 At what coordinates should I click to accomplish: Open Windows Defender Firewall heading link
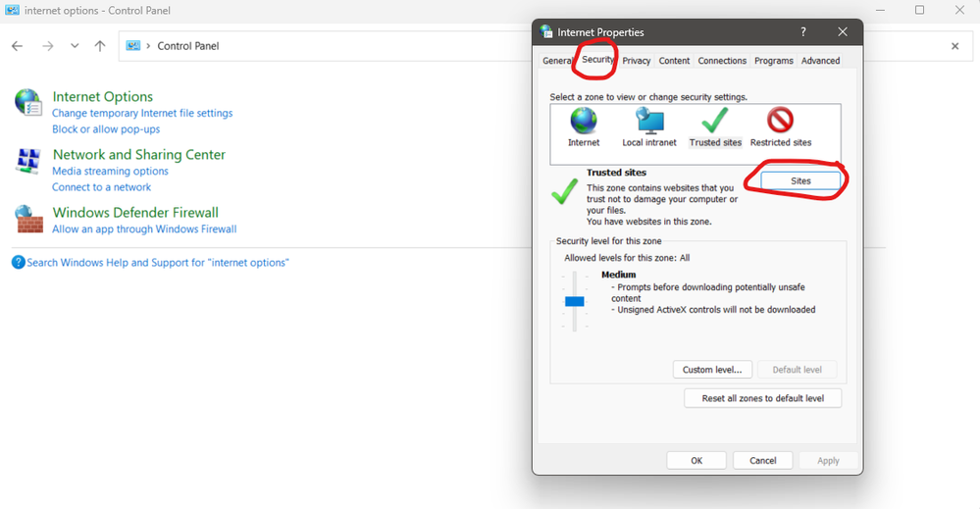point(135,213)
